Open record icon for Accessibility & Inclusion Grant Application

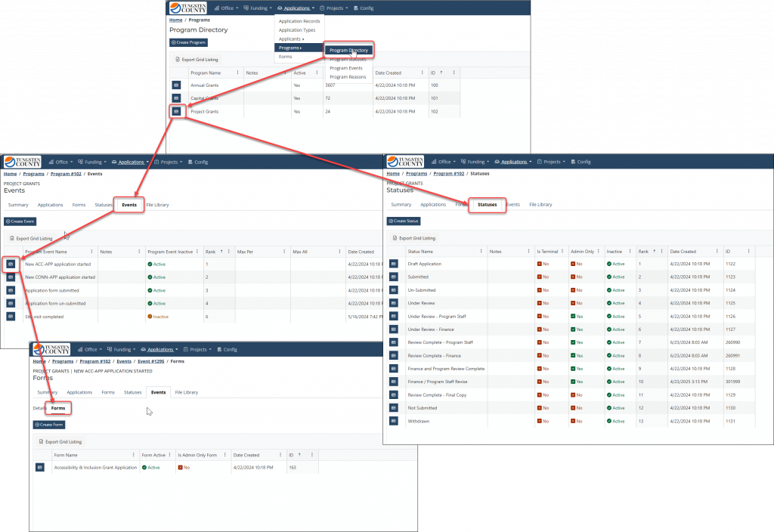(40, 467)
